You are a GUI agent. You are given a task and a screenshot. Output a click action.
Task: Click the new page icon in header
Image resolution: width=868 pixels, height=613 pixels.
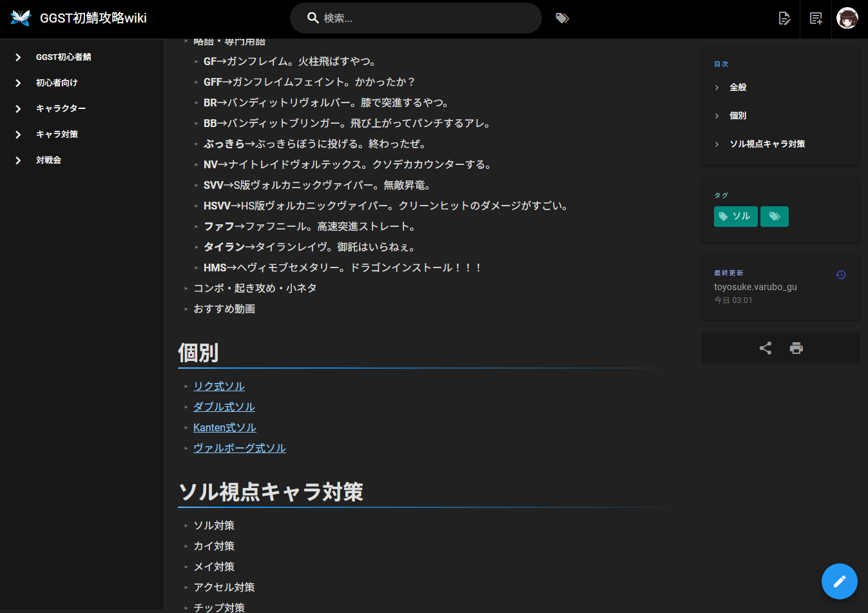tap(816, 18)
